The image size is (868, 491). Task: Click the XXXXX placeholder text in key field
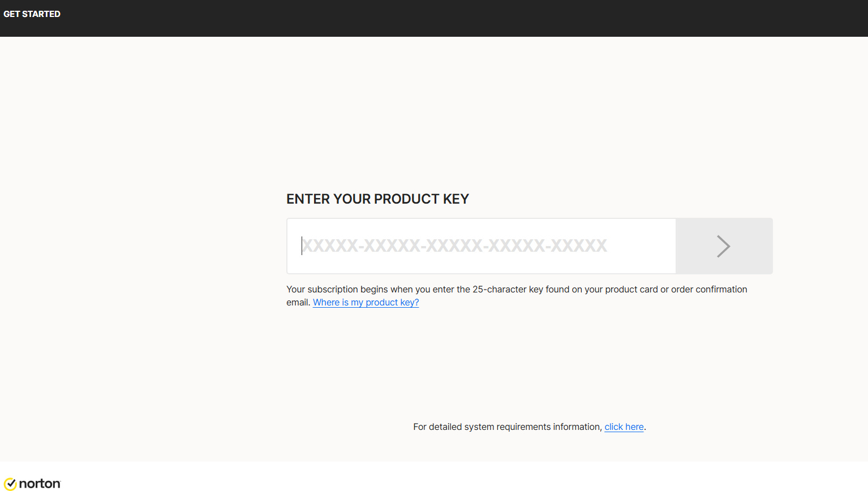pyautogui.click(x=454, y=245)
